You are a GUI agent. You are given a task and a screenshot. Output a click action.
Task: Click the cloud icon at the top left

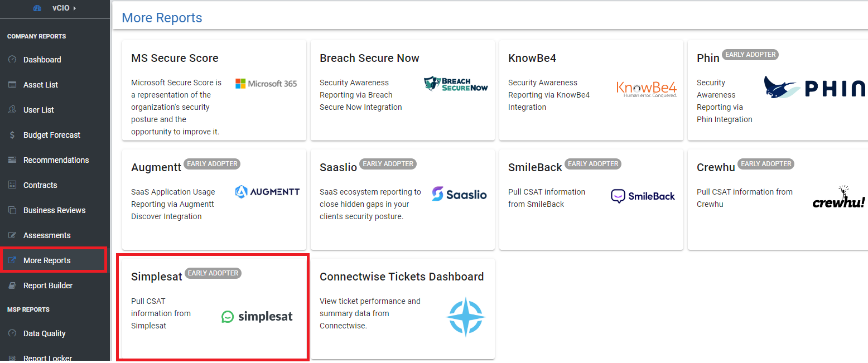click(37, 8)
